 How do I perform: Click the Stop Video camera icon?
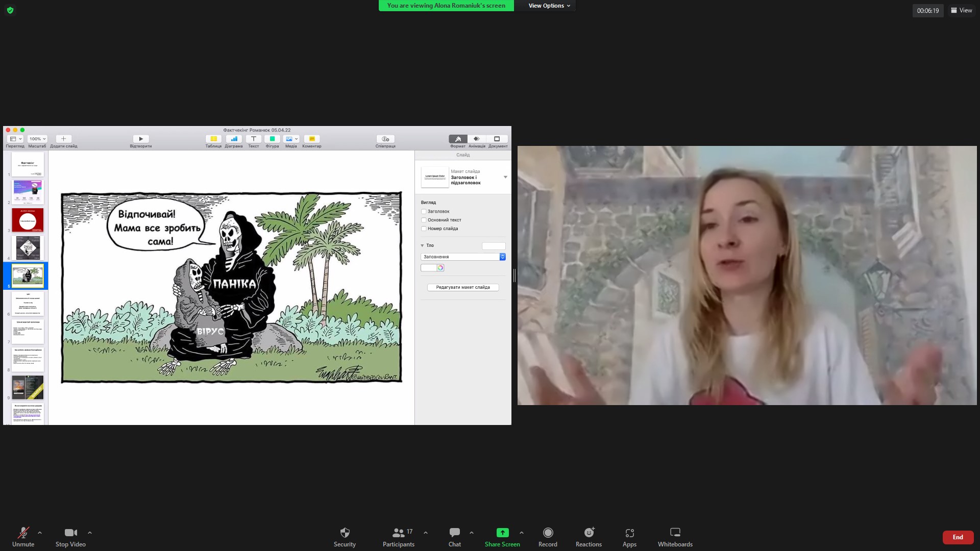[70, 533]
